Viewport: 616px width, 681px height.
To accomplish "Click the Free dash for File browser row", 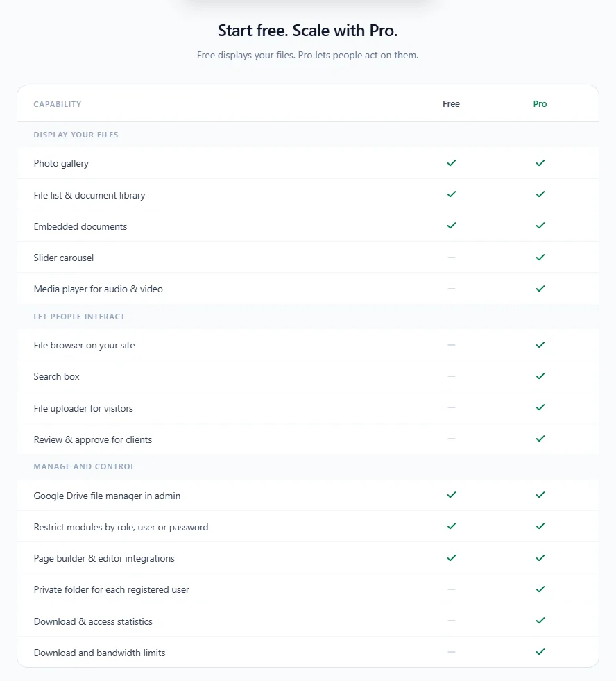I will point(452,345).
